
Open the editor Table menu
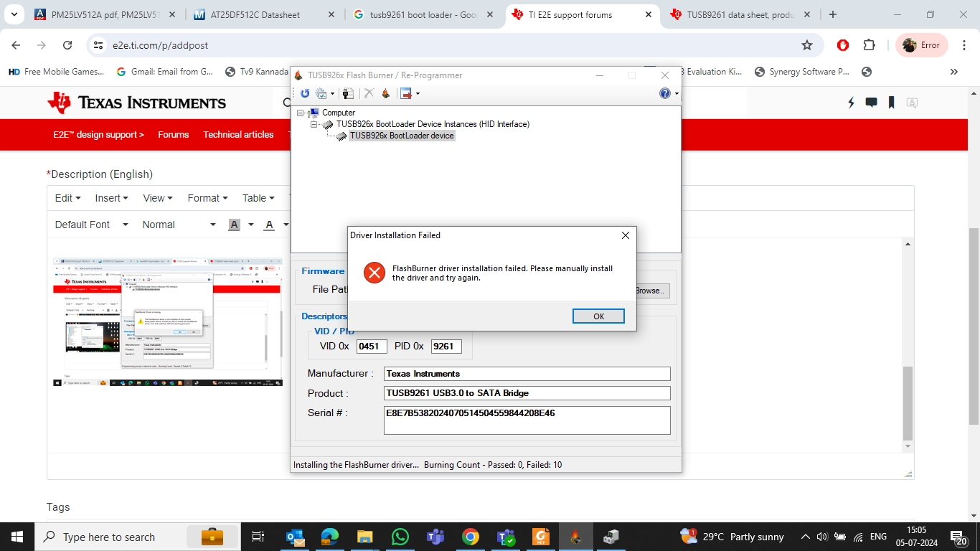(x=258, y=198)
